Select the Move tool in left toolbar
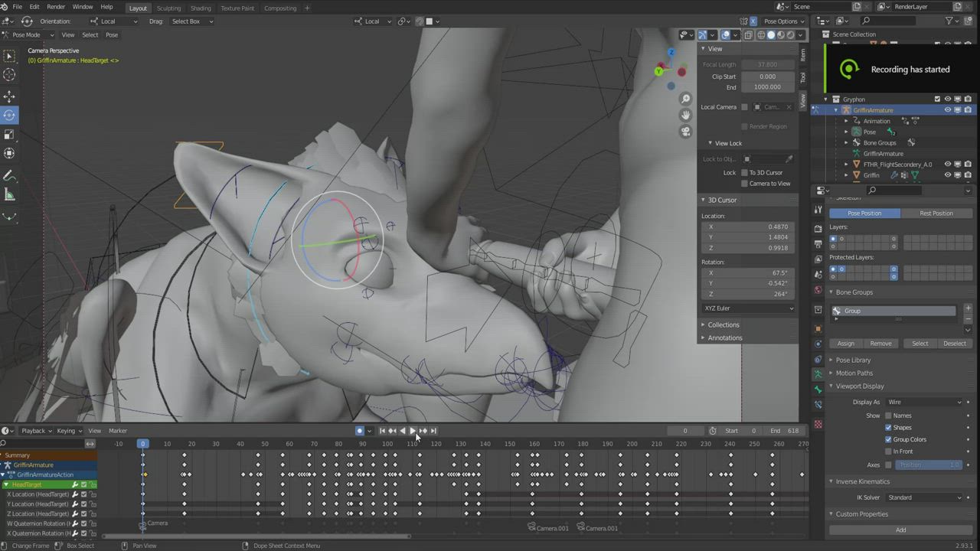Image resolution: width=980 pixels, height=551 pixels. [x=9, y=96]
